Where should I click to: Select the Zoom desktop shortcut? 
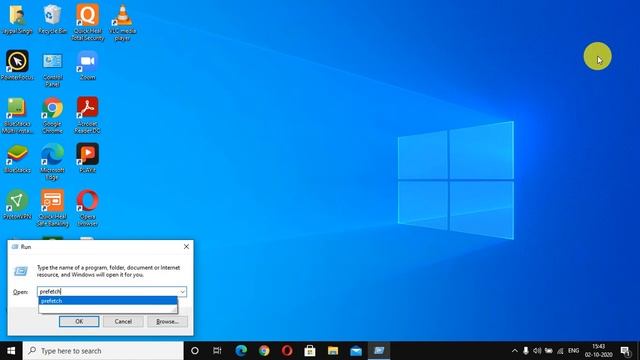(x=87, y=65)
